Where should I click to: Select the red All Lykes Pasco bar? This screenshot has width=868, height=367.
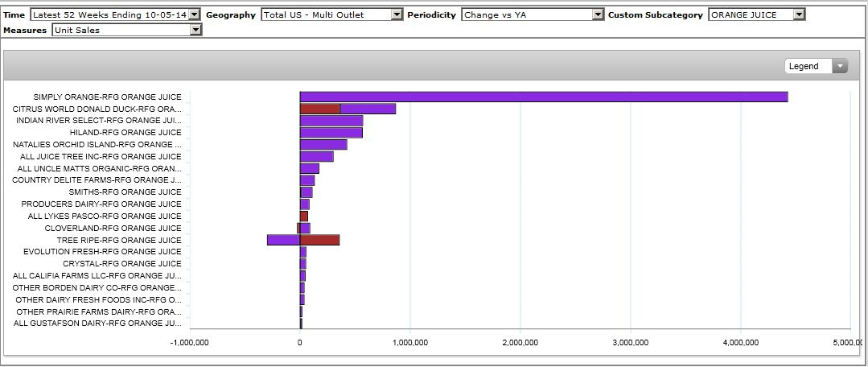pyautogui.click(x=304, y=216)
